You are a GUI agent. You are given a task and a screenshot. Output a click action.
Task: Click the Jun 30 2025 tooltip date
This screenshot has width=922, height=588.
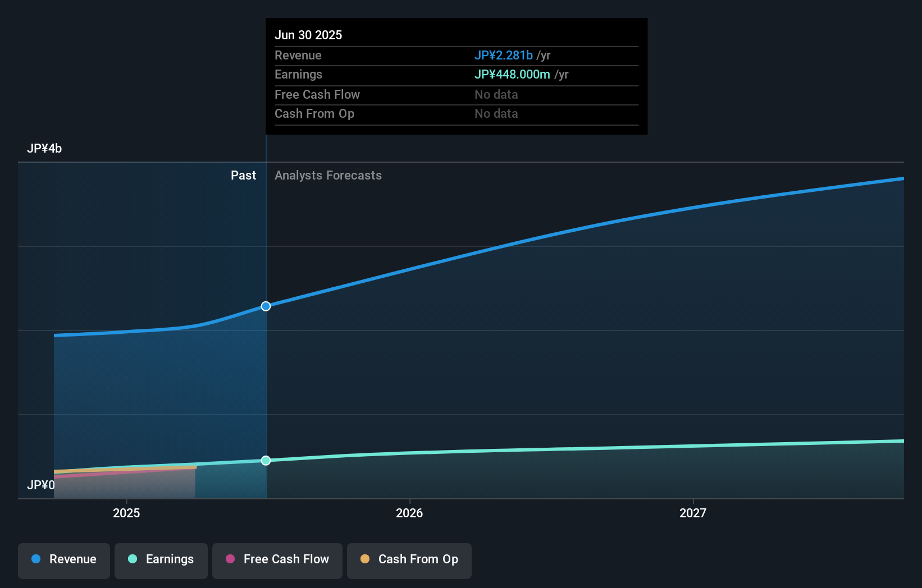point(308,35)
